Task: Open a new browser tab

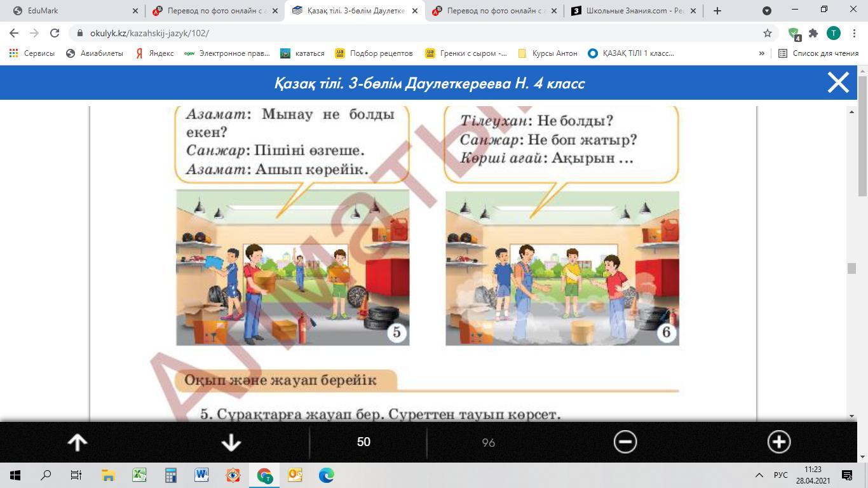Action: coord(717,11)
